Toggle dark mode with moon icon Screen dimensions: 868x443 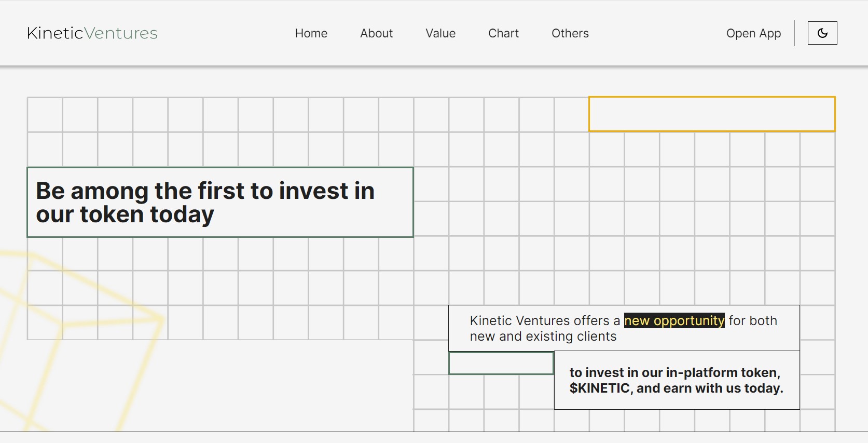tap(822, 33)
